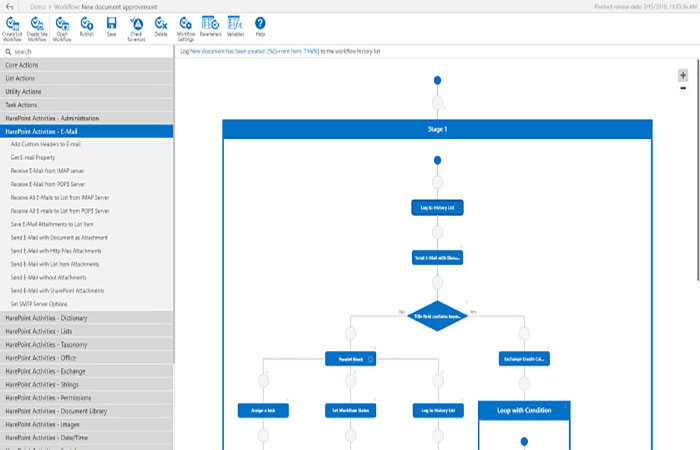Expand HarePoint Activities - Exchange

point(87,371)
